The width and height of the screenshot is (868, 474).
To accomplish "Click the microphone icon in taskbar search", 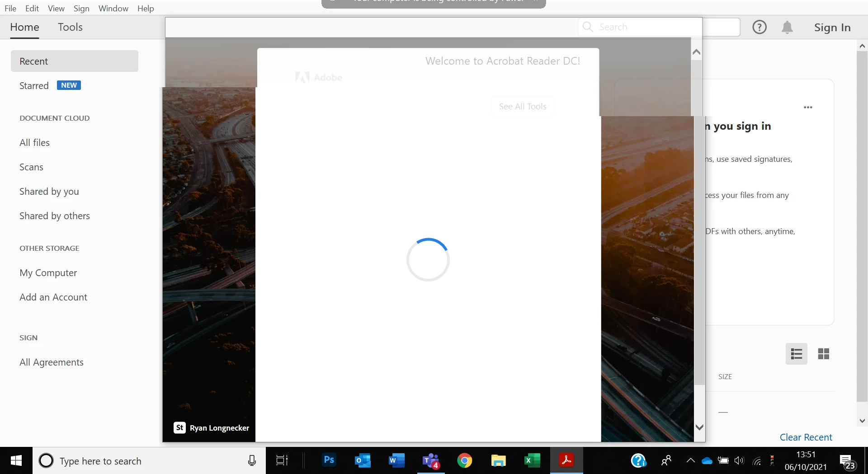I will pyautogui.click(x=252, y=460).
